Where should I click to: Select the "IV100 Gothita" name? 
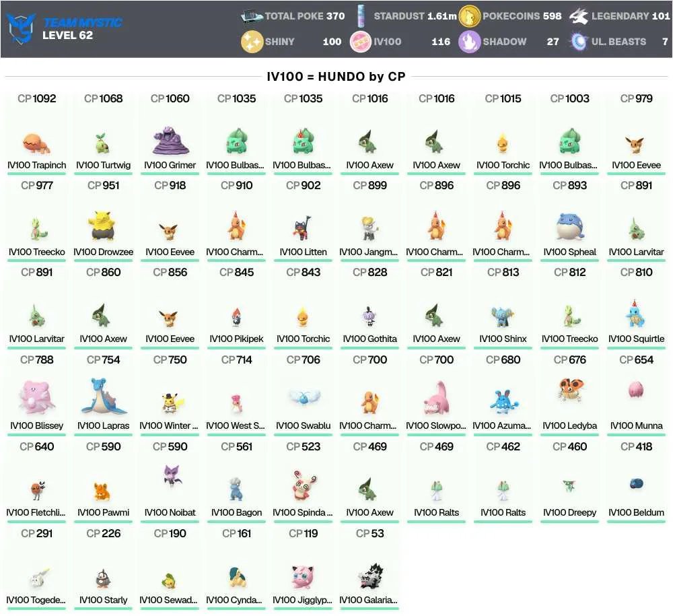[370, 339]
